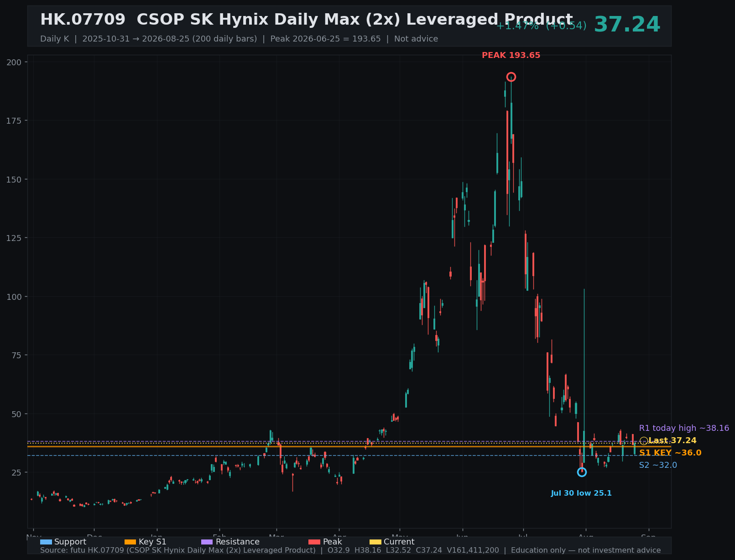Click the purple Resistance legend swatch
This screenshot has width=735, height=560.
pos(207,542)
